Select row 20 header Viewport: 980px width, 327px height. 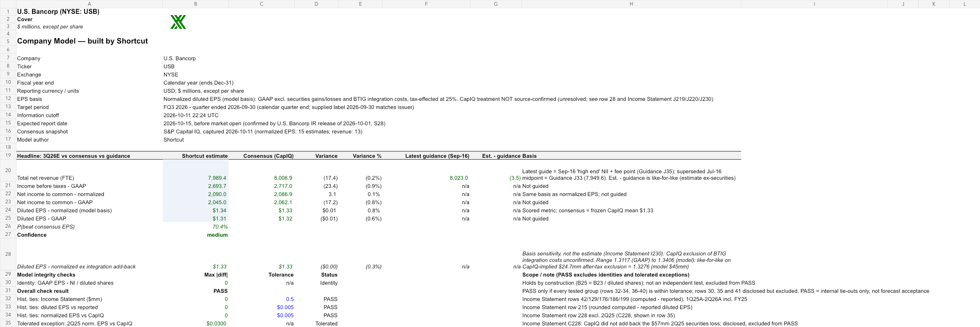point(8,170)
